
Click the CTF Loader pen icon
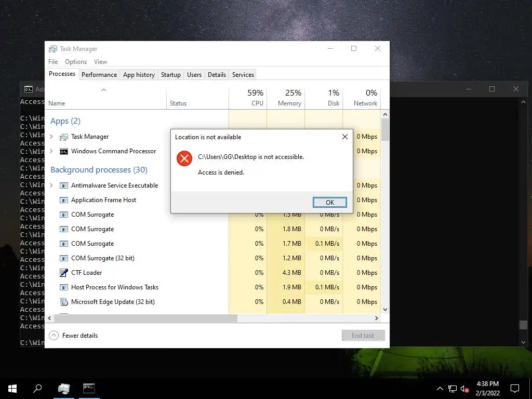64,273
